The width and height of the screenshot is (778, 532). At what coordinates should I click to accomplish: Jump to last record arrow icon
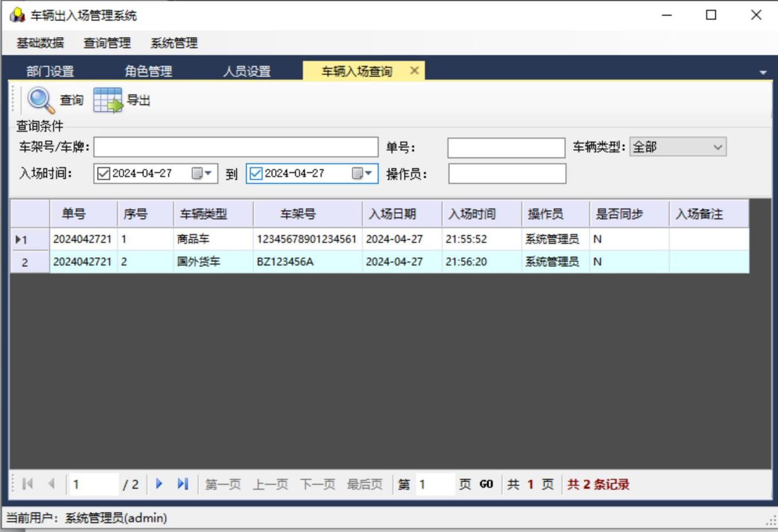183,484
